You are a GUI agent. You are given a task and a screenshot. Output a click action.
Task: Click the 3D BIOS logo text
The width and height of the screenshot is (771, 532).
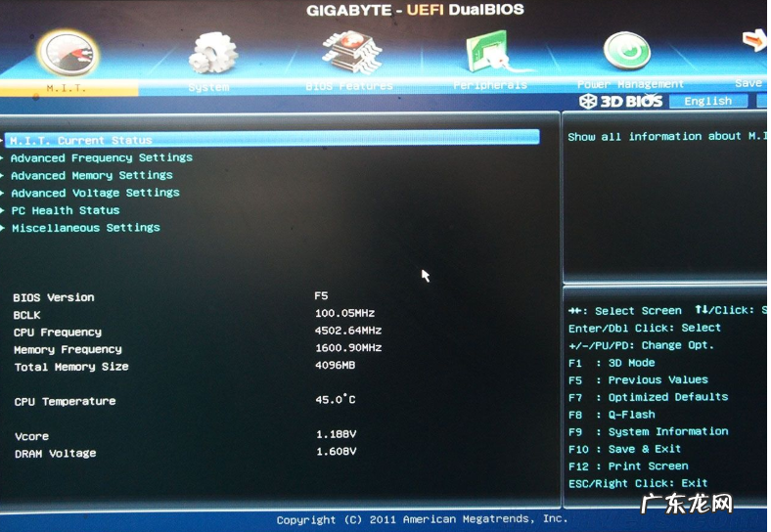pos(631,102)
